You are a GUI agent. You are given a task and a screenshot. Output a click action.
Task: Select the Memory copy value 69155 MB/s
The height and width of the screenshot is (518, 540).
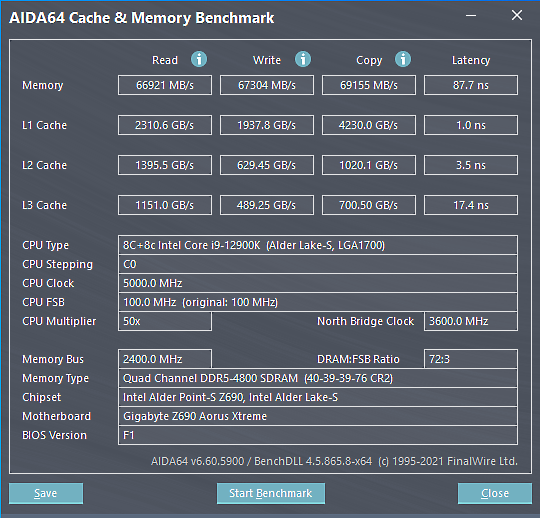tap(369, 85)
